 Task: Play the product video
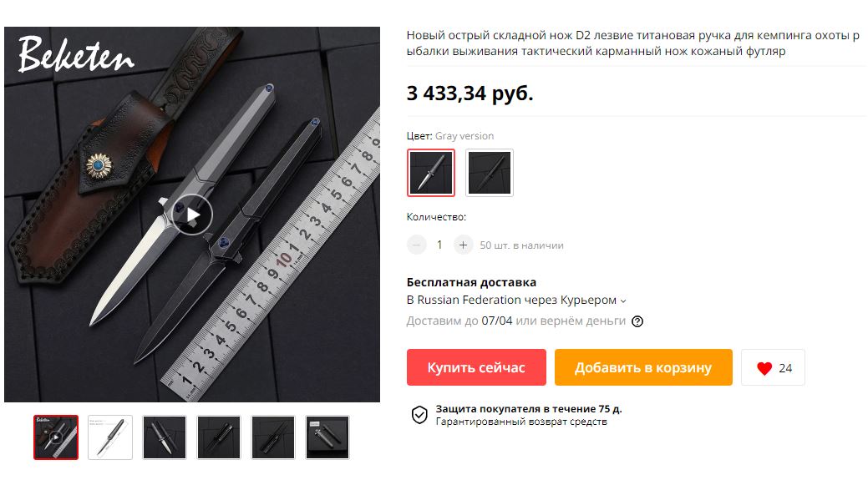[191, 215]
